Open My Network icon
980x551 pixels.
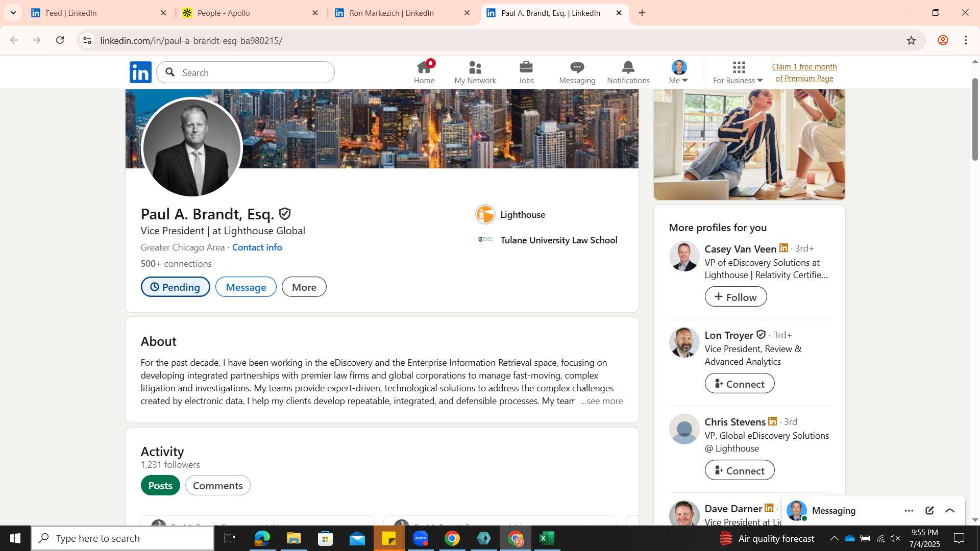click(x=475, y=72)
